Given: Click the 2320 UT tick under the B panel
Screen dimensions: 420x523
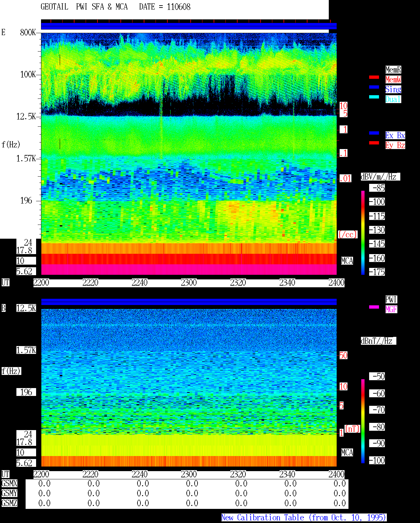Looking at the screenshot, I should point(238,474).
